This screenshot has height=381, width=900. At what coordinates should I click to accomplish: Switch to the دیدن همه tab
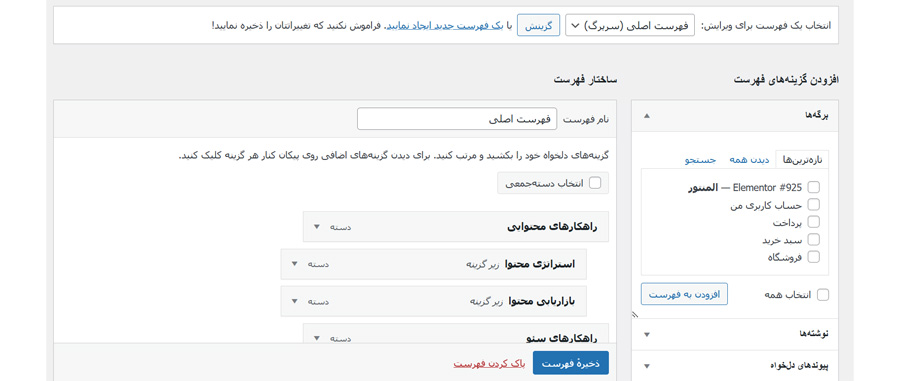click(x=749, y=160)
